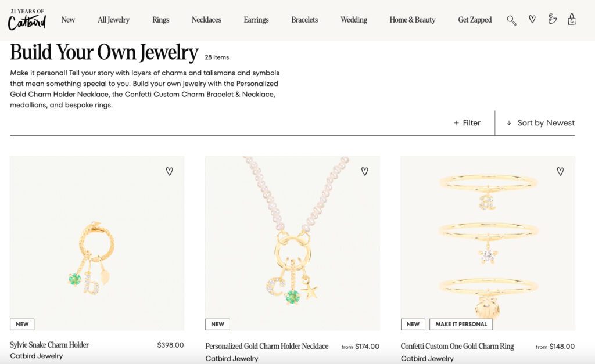Open the snake charm holder product image
Viewport: 595px width, 364px height.
[x=97, y=244]
